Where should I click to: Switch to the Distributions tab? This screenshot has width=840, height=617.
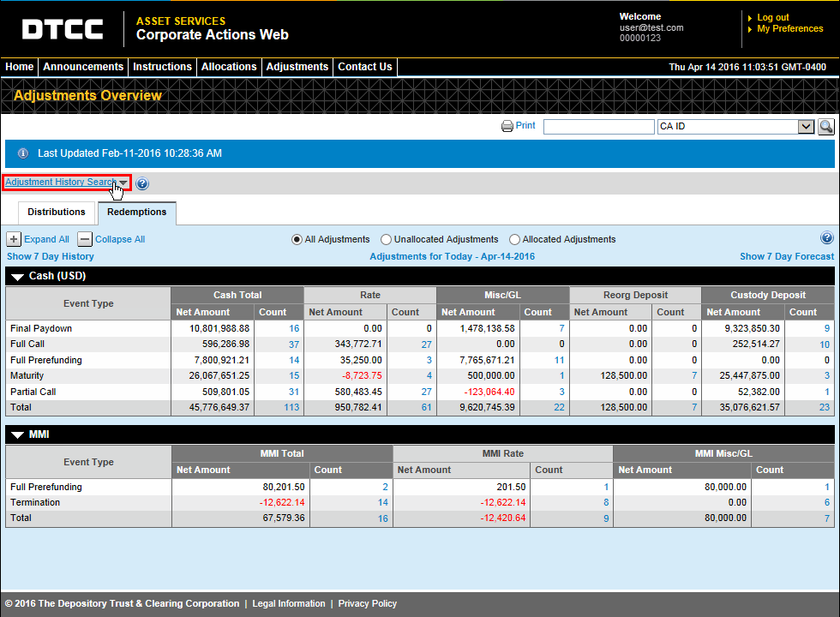tap(57, 213)
